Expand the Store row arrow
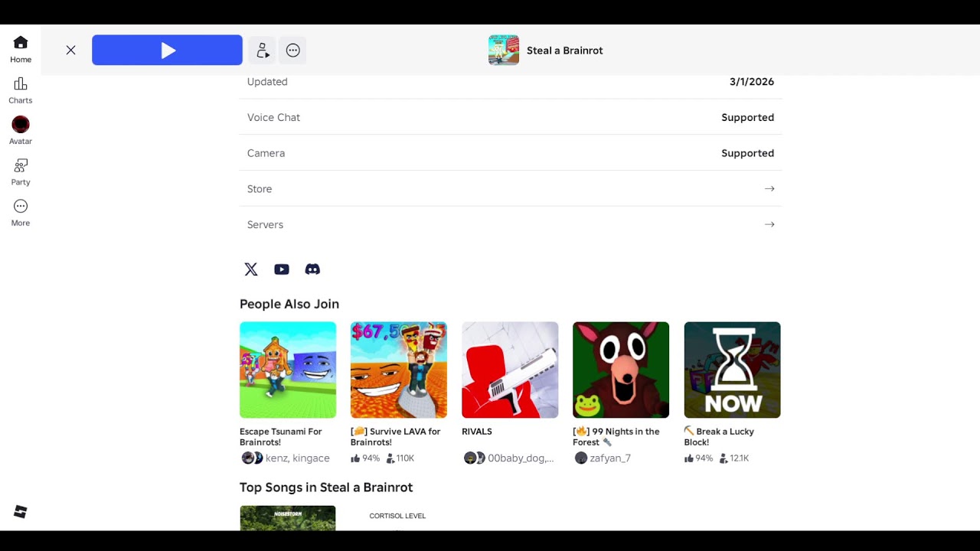The height and width of the screenshot is (551, 980). [x=769, y=189]
